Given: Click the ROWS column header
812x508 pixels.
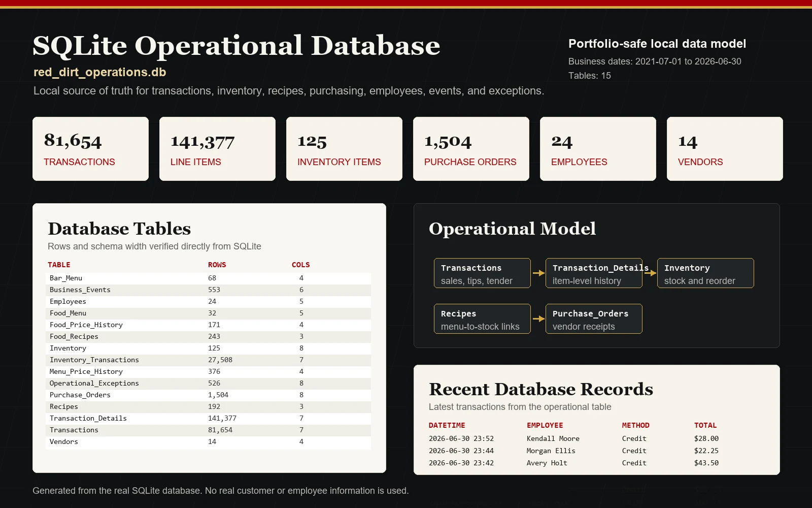Looking at the screenshot, I should click(x=217, y=265).
